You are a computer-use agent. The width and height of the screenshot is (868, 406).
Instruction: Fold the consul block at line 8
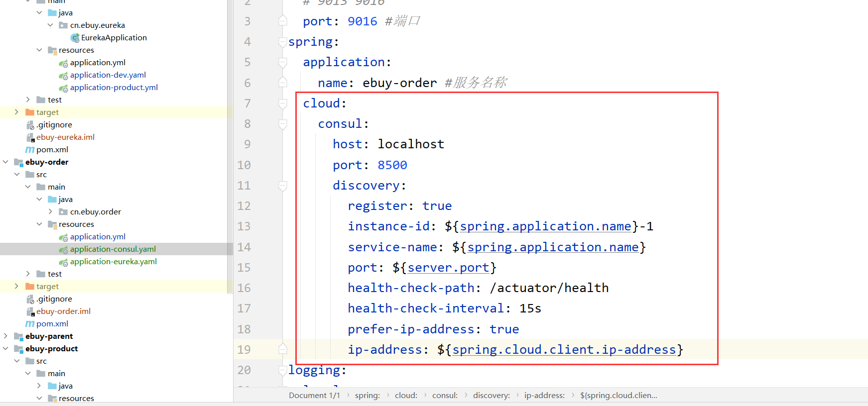(x=283, y=124)
